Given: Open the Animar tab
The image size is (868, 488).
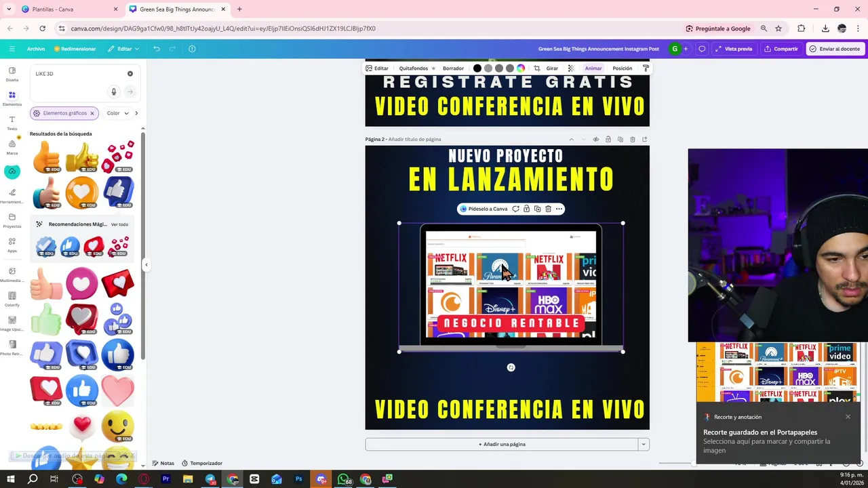Looking at the screenshot, I should [x=593, y=68].
